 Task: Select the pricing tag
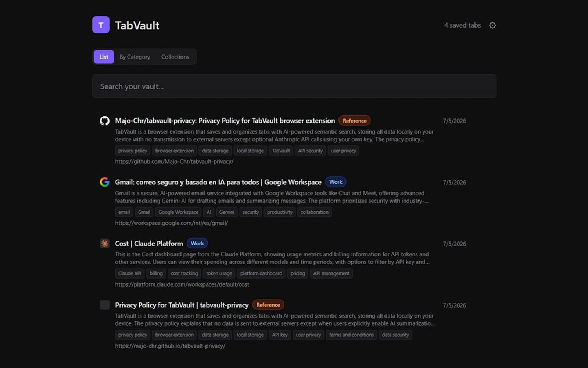point(298,273)
